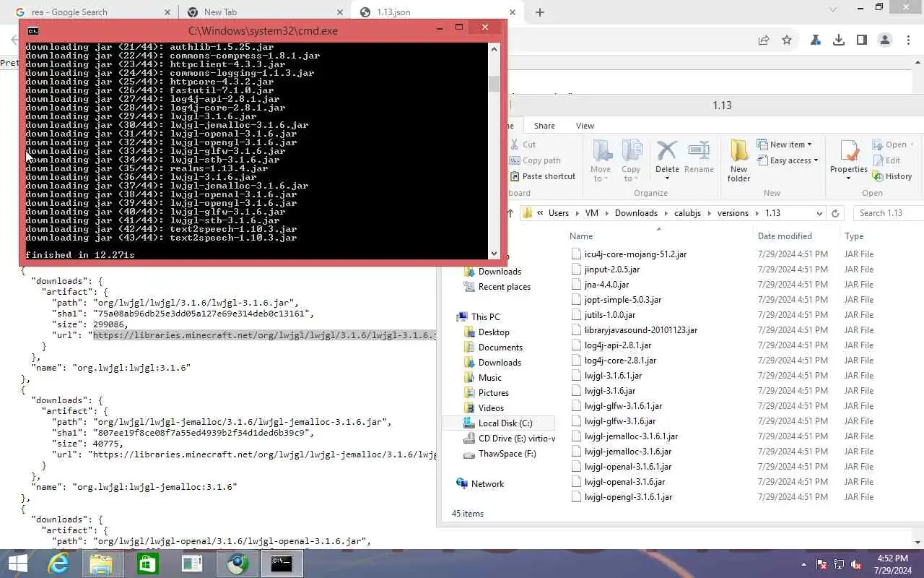924x578 pixels.
Task: Click Paste shortcut in ribbon
Action: point(542,176)
